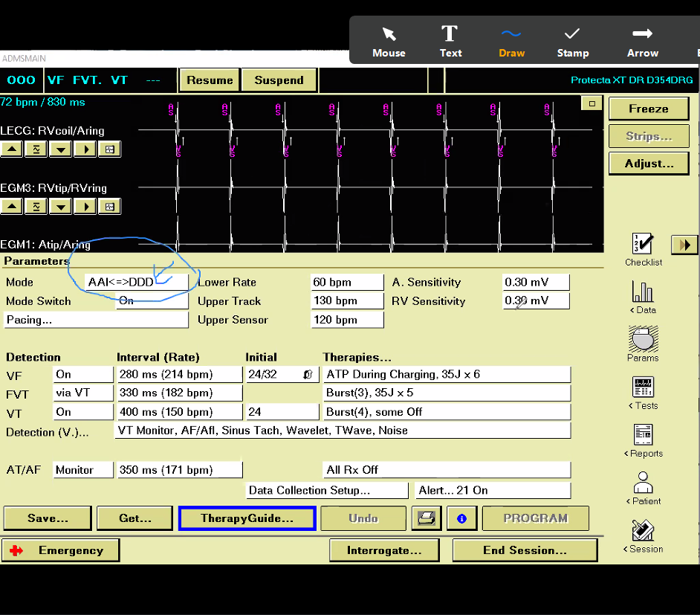Open VF detection On field

[83, 374]
